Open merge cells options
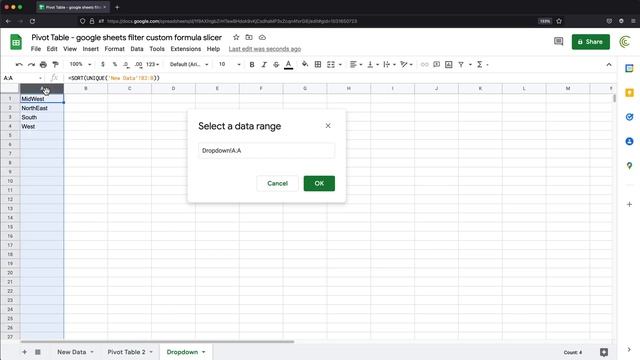The height and width of the screenshot is (360, 640). click(x=334, y=64)
